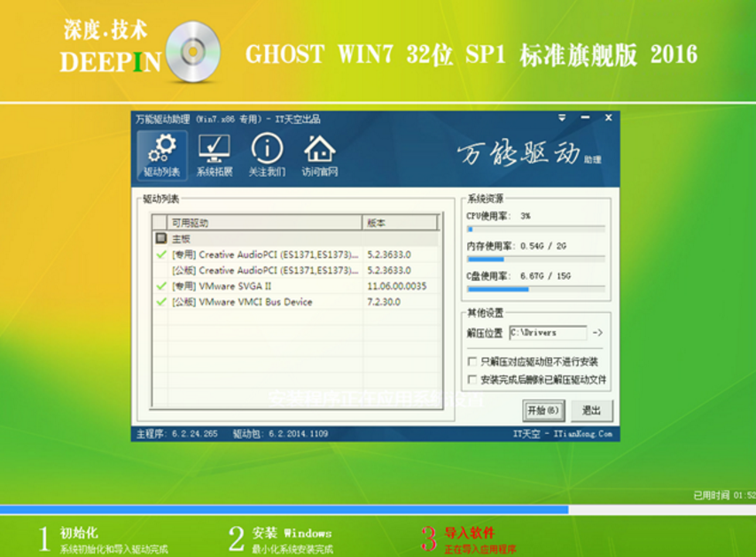
Task: Open the 驱动列表 driver list tool
Action: (161, 156)
